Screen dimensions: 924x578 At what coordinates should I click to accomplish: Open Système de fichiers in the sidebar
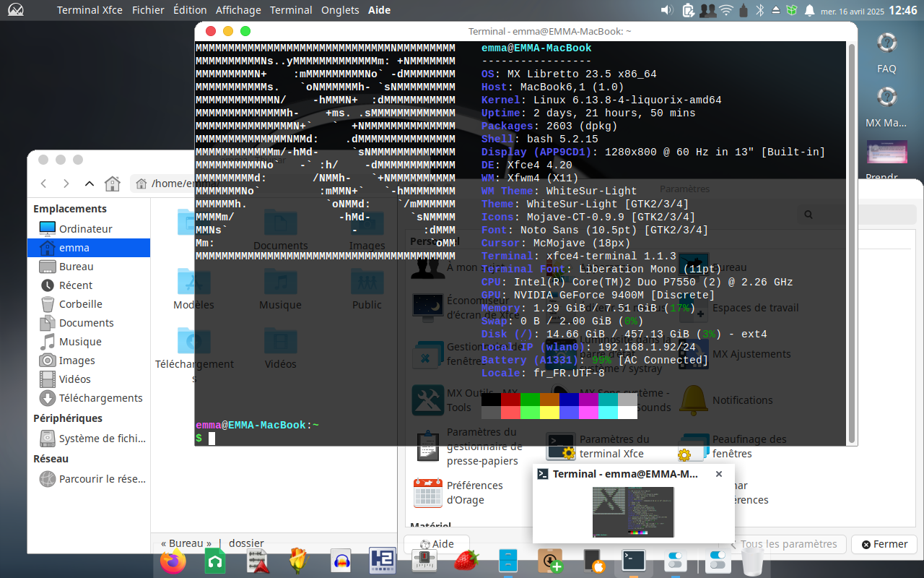point(89,438)
